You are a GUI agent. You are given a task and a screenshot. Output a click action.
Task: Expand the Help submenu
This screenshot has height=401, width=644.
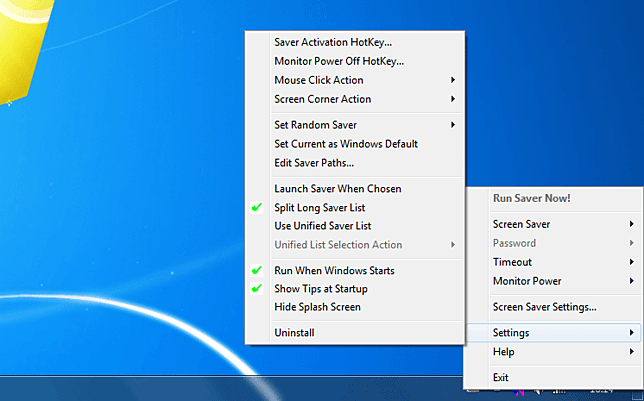[x=554, y=352]
